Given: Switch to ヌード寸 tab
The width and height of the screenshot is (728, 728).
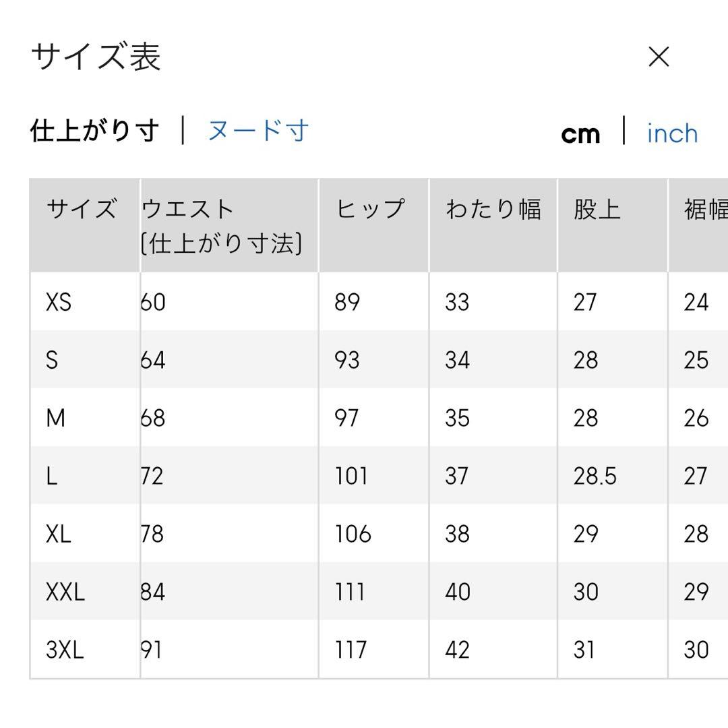Looking at the screenshot, I should pyautogui.click(x=258, y=130).
